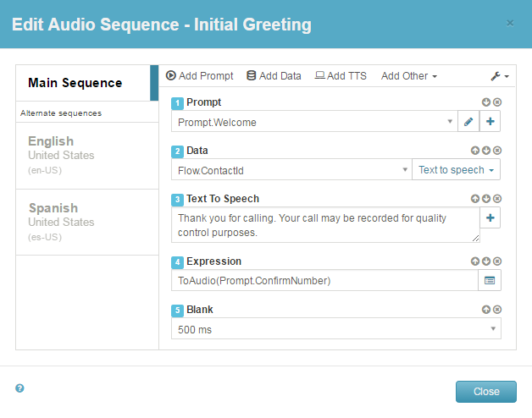Remove the Prompt item with its X icon
Image resolution: width=532 pixels, height=418 pixels.
point(497,102)
